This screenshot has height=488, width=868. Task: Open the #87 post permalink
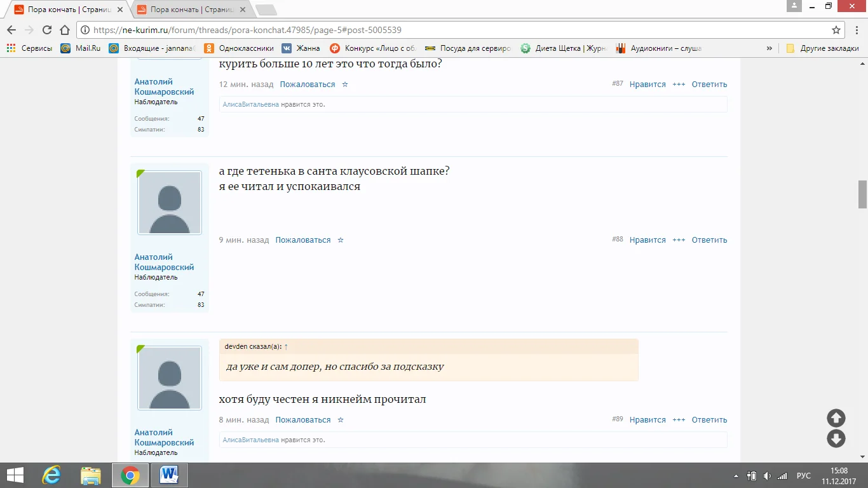(x=618, y=84)
